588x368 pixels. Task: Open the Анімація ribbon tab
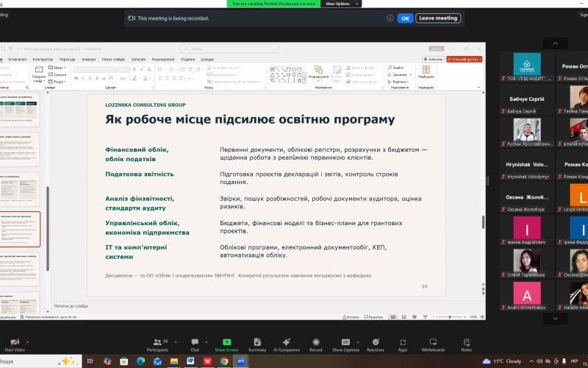[88, 60]
